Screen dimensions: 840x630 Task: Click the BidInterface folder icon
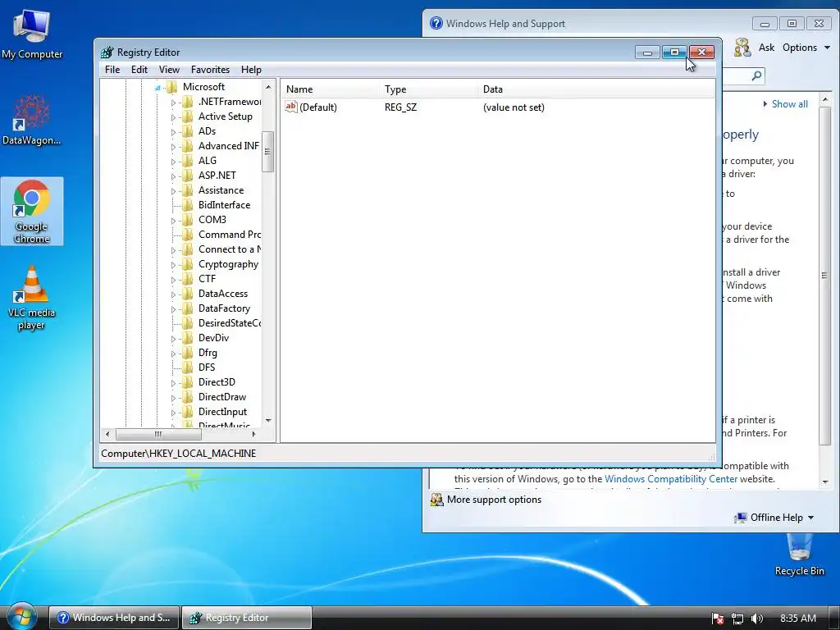tap(188, 204)
